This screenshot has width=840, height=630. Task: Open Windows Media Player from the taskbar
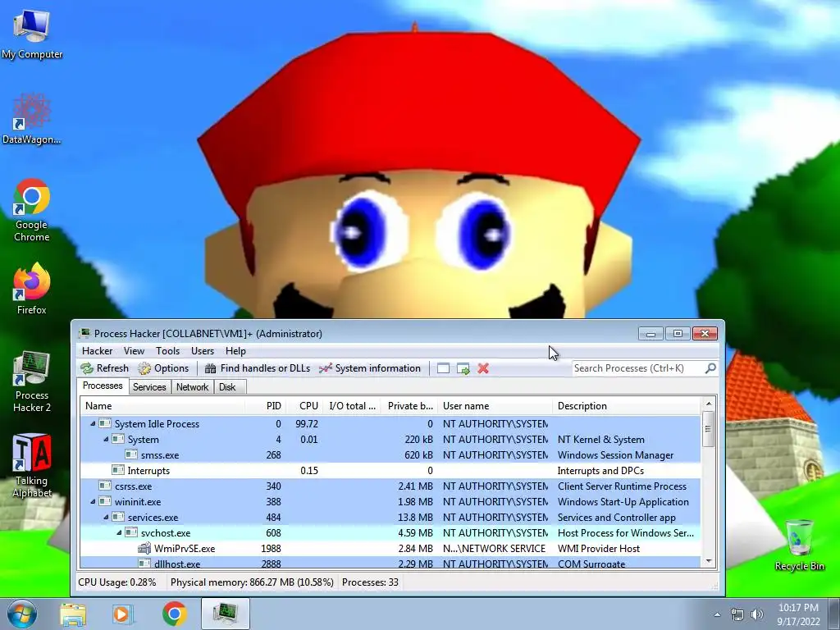pyautogui.click(x=123, y=614)
